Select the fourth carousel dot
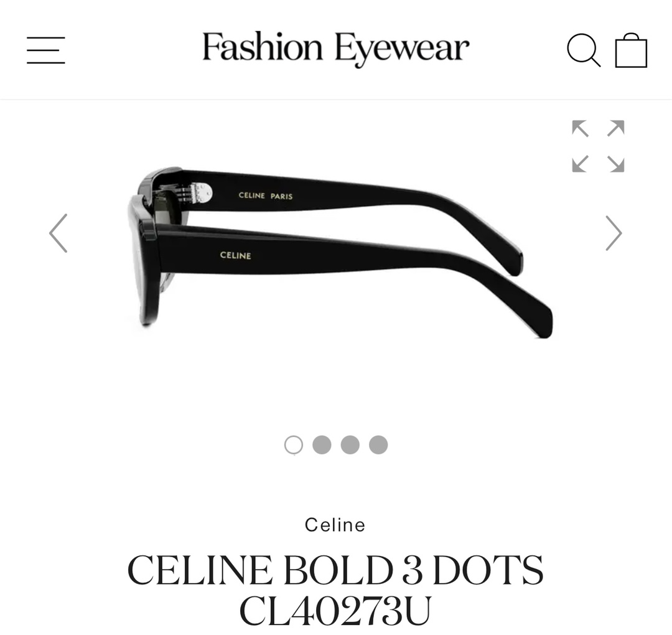Viewport: 672px width, 635px height. (378, 444)
